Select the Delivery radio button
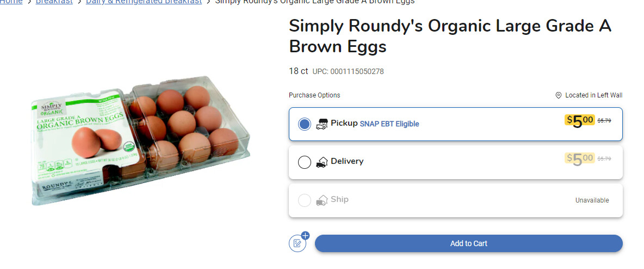 tap(305, 162)
